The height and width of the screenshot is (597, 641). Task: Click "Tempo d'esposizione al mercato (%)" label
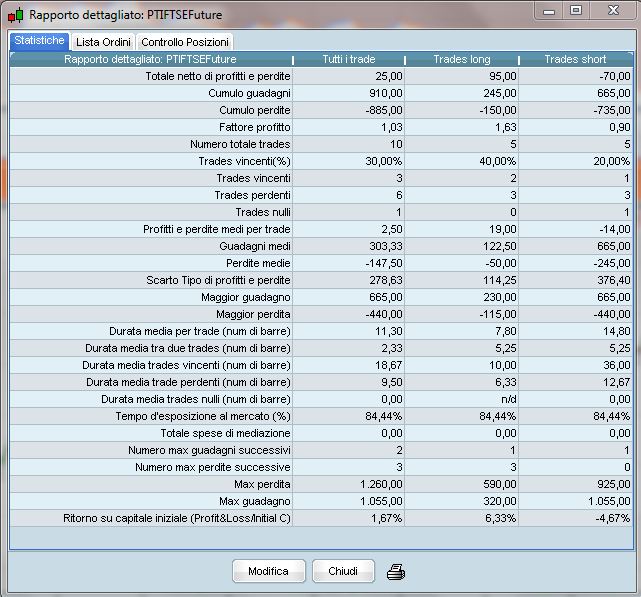coord(203,416)
